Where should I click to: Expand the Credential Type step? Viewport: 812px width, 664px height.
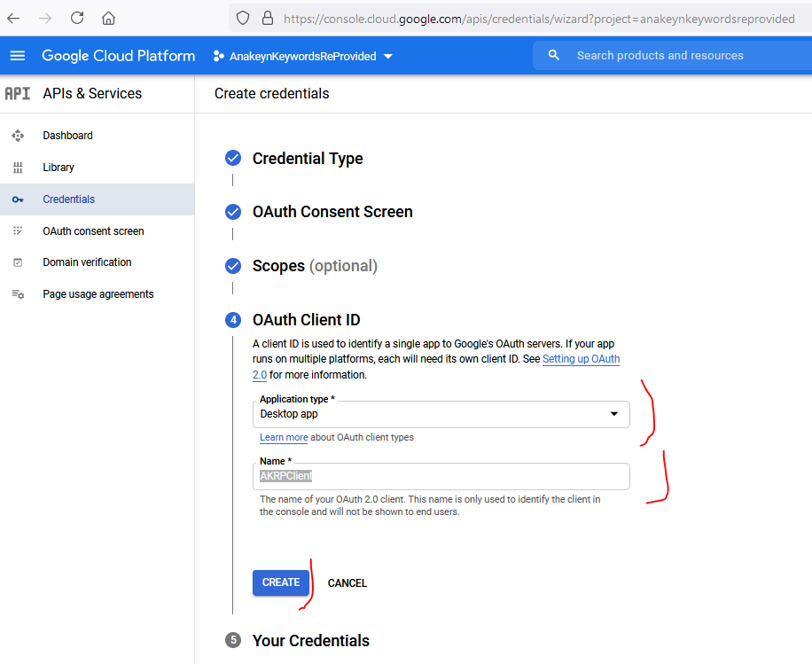(x=308, y=159)
